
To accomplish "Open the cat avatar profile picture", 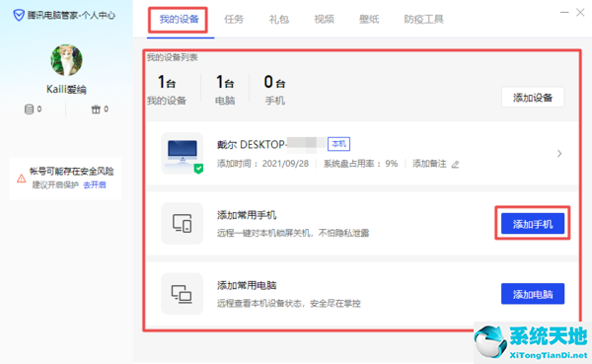I will (x=66, y=60).
